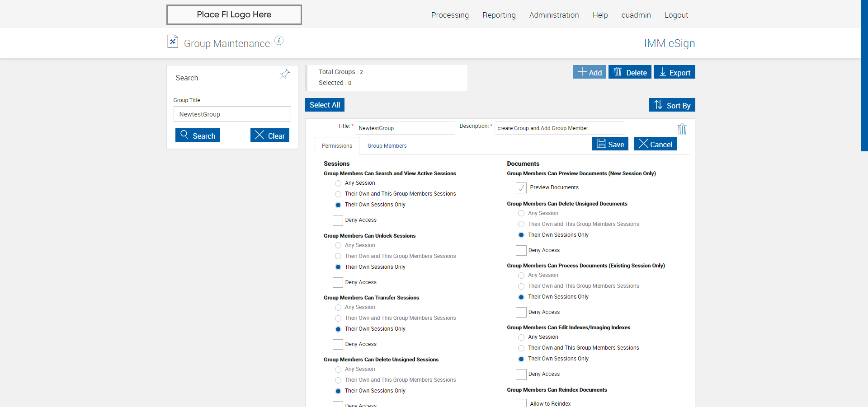Click the Add group button

[x=590, y=72]
